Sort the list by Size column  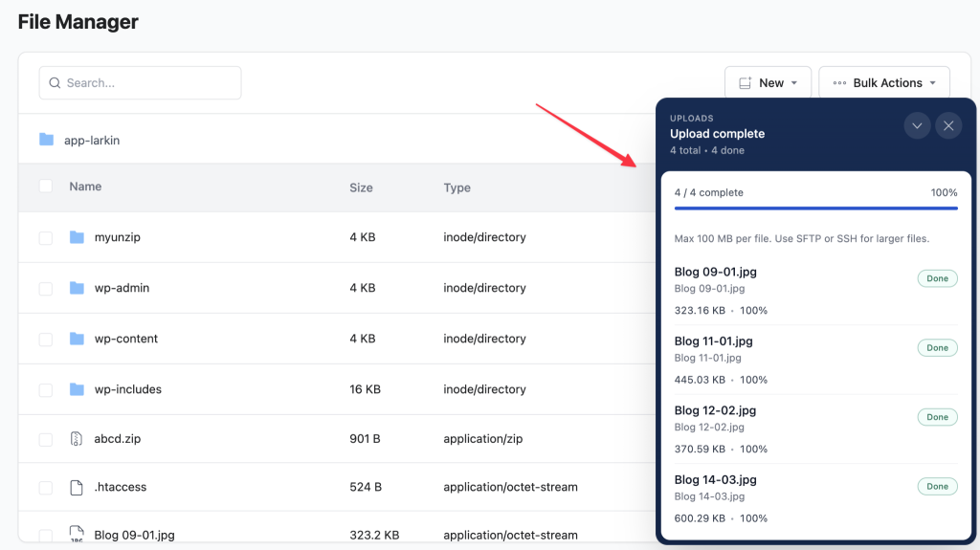361,187
